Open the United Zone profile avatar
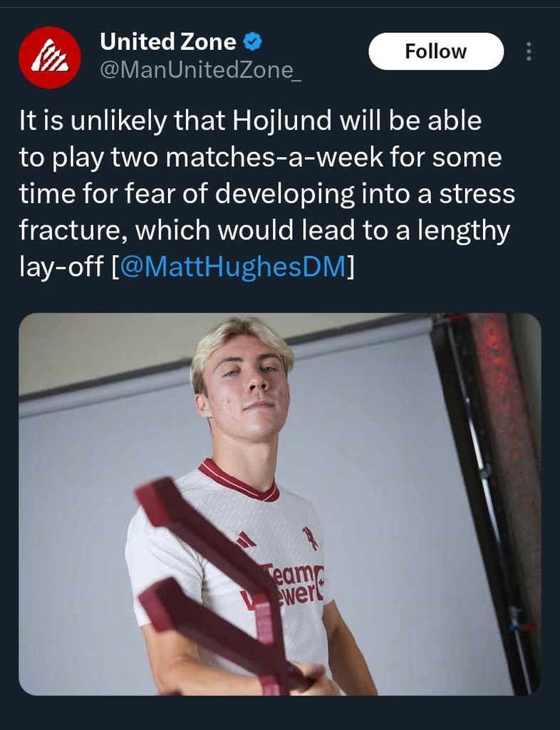The height and width of the screenshot is (730, 560). point(50,57)
